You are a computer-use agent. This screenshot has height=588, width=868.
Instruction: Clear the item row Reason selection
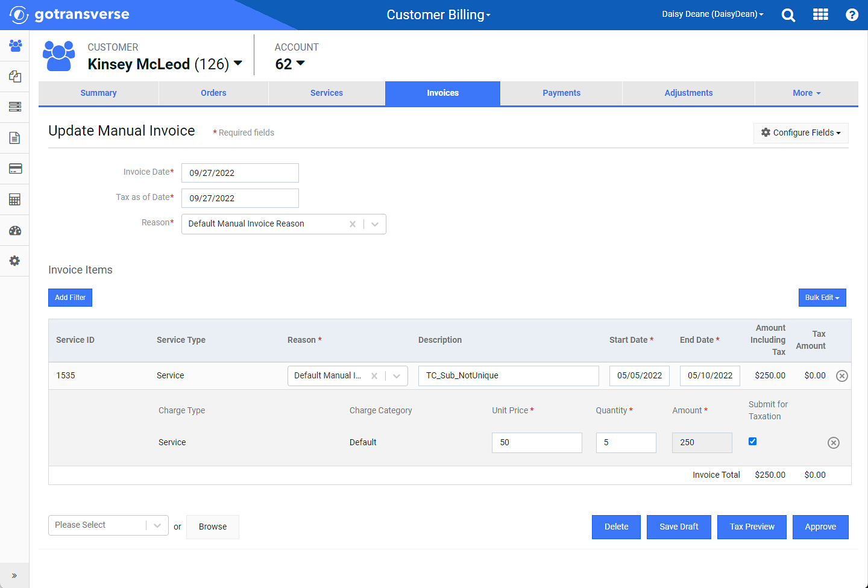click(x=374, y=376)
